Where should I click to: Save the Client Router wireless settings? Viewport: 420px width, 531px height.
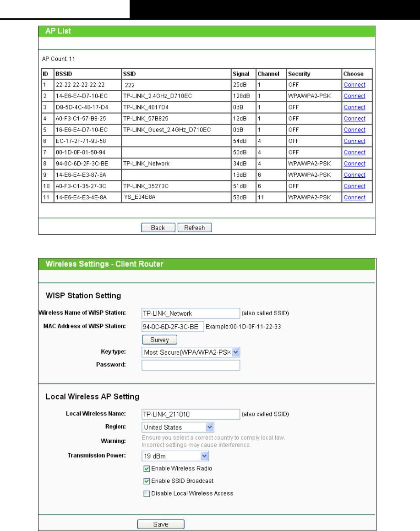(161, 524)
